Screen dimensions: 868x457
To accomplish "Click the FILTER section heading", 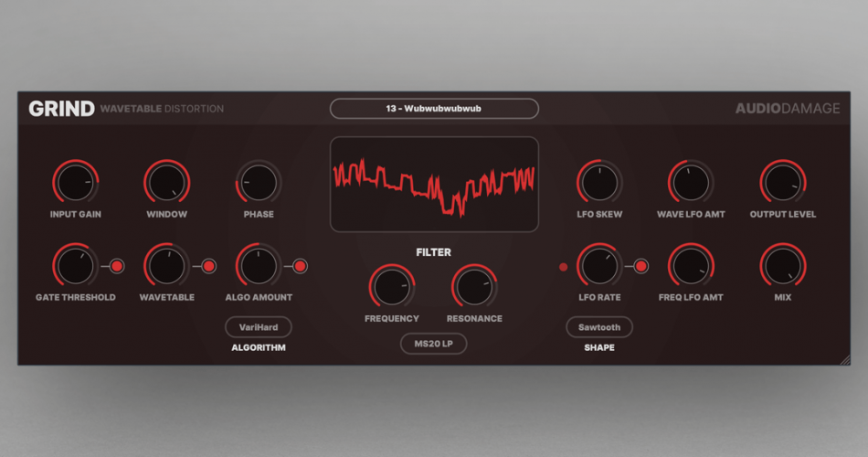I will (x=433, y=252).
